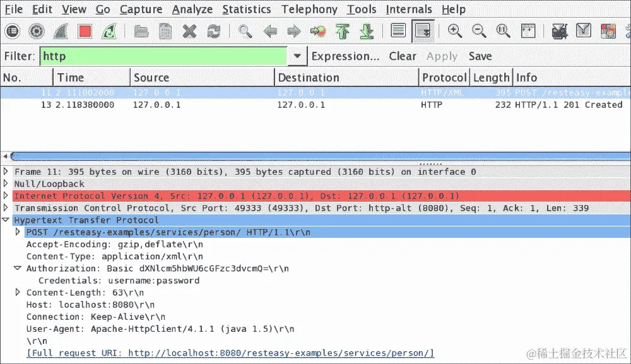Open the Full request URI link

click(x=230, y=353)
